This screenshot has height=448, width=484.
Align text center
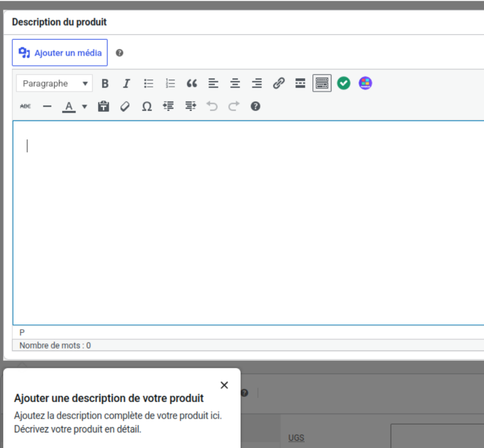click(235, 83)
